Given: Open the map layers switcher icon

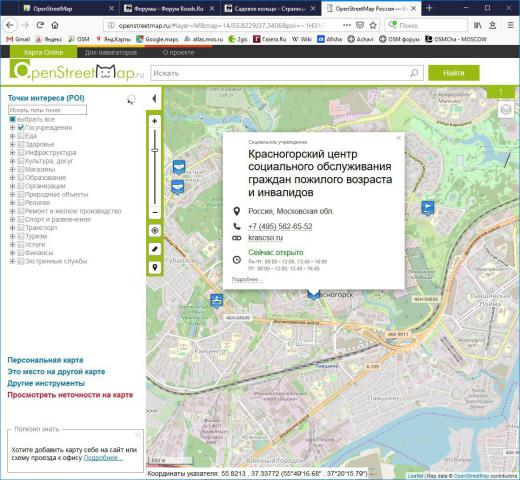Looking at the screenshot, I should pos(506,109).
